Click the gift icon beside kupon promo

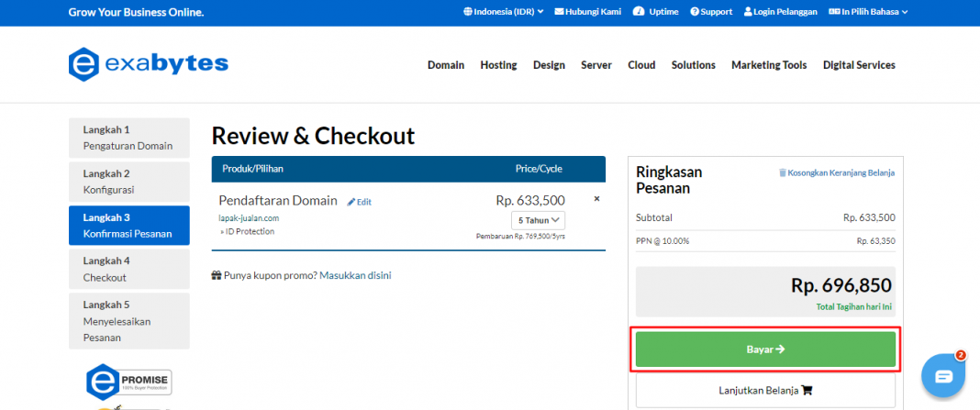pyautogui.click(x=217, y=275)
